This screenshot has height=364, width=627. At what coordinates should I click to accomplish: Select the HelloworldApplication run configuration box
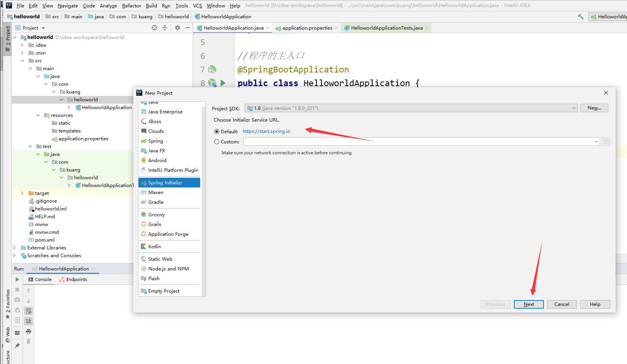pyautogui.click(x=608, y=16)
